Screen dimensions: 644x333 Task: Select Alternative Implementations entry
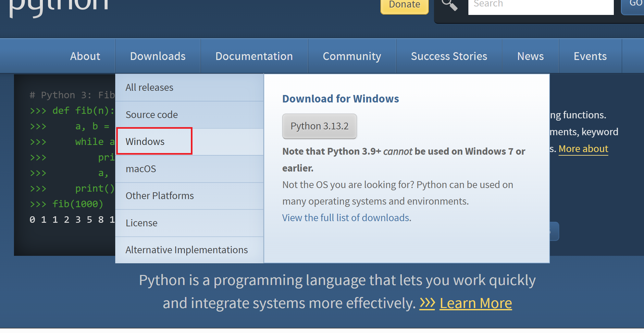(189, 250)
